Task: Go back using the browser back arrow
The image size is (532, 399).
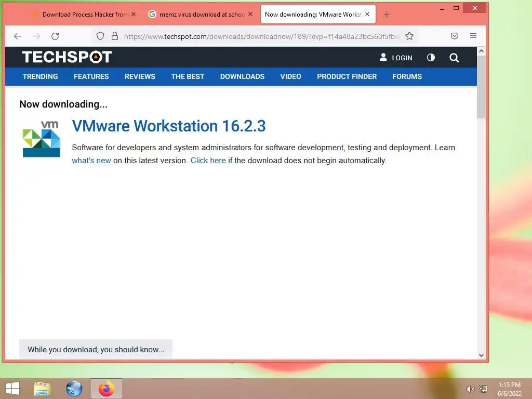Action: tap(18, 36)
